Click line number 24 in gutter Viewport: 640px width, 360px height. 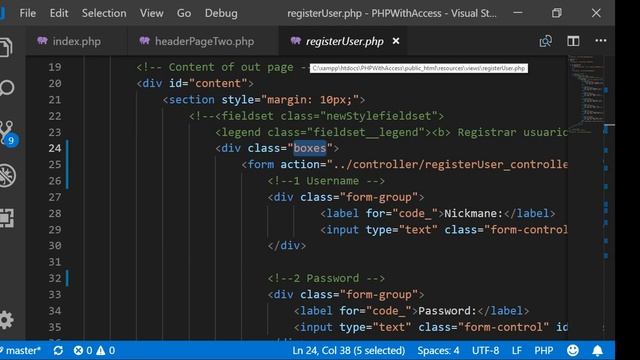55,148
